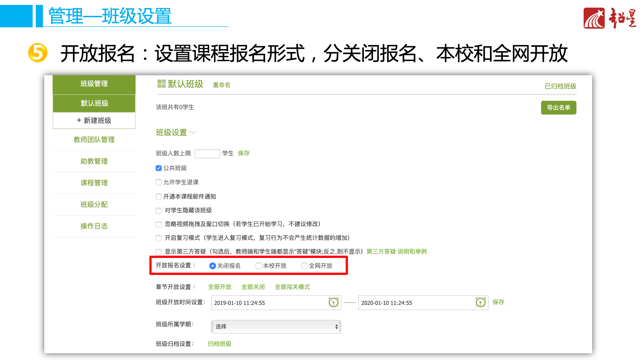This screenshot has width=644, height=360.
Task: Open end time clock picker icon
Action: click(480, 302)
